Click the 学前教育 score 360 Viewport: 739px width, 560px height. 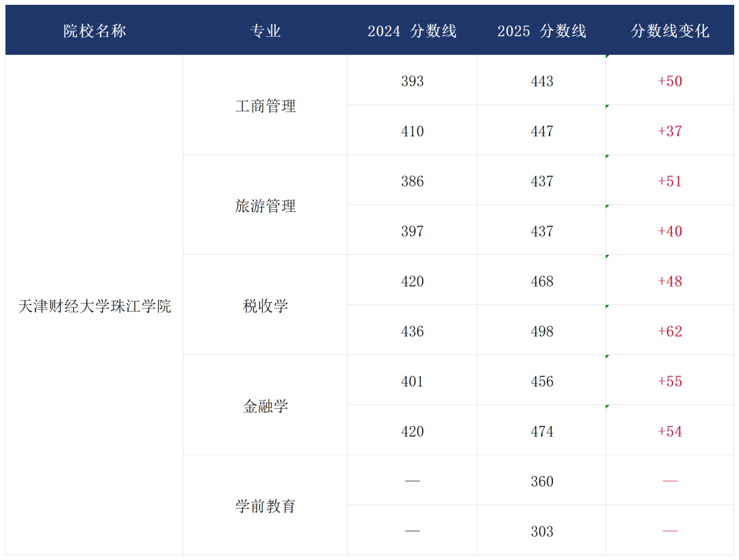pos(542,481)
